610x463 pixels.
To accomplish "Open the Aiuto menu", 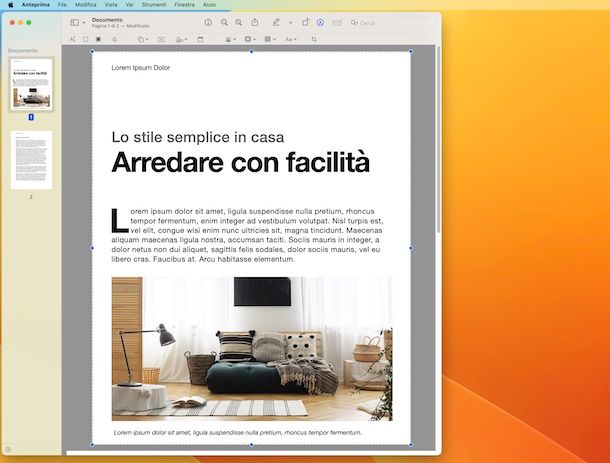I will (x=209, y=5).
